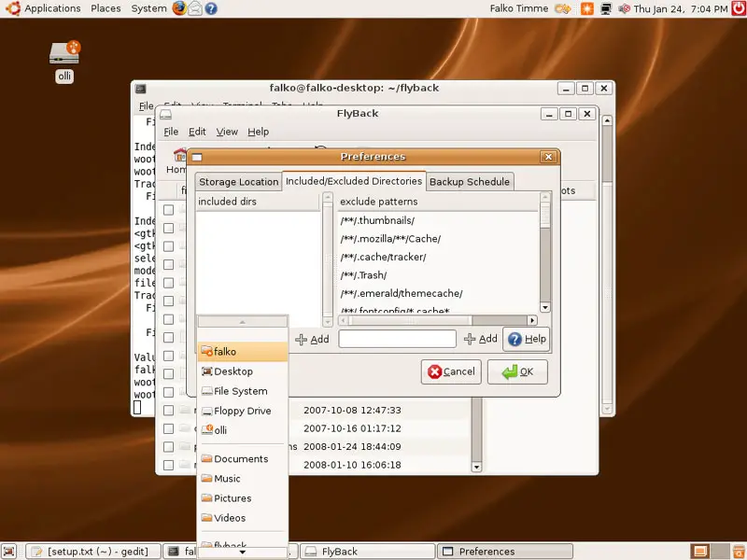
Task: Select falko in the folder dropdown list
Action: [242, 352]
